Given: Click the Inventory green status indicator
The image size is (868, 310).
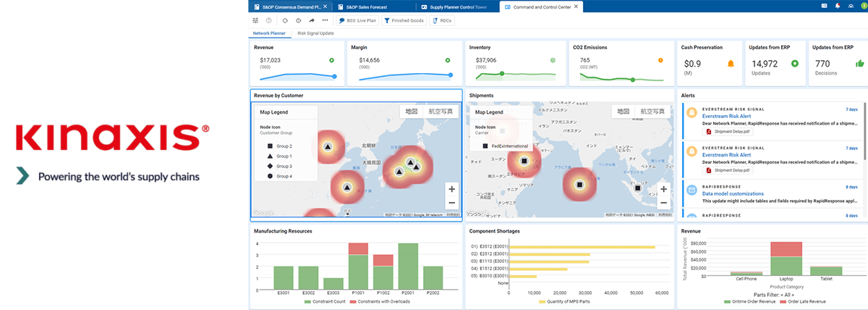Looking at the screenshot, I should 553,61.
